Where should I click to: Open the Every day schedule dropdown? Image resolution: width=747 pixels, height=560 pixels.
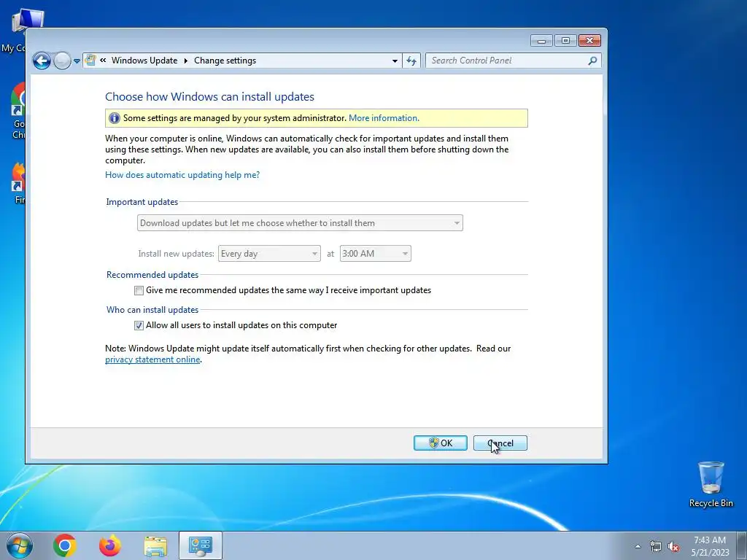269,253
